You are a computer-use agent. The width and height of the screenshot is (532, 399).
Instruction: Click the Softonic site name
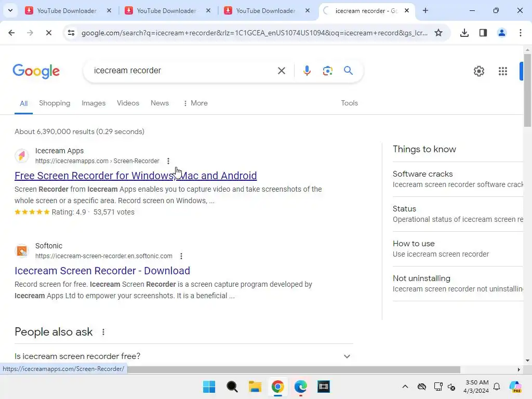click(49, 246)
